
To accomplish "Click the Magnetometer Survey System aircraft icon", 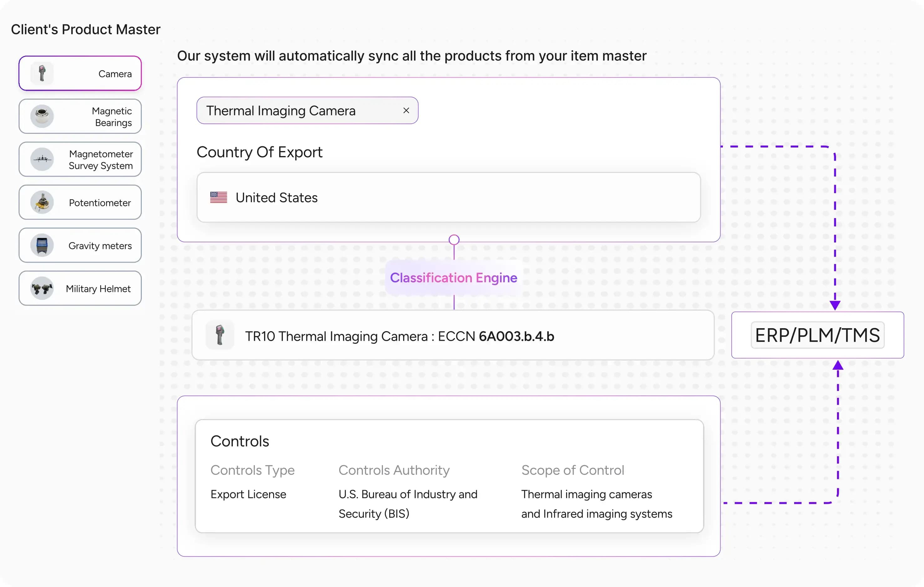I will 42,159.
